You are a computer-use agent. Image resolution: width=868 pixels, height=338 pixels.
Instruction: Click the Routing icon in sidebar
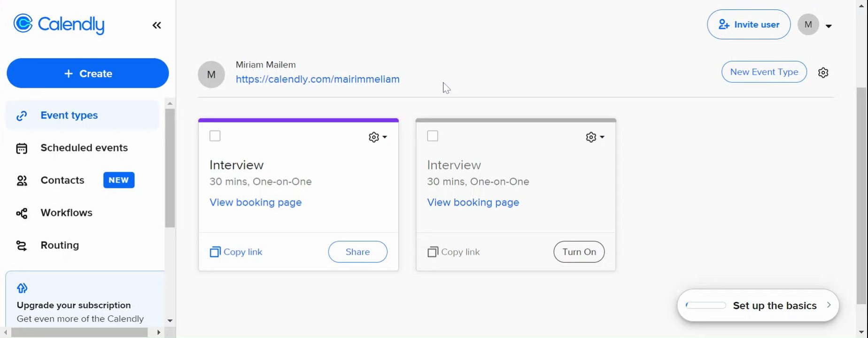(x=22, y=246)
